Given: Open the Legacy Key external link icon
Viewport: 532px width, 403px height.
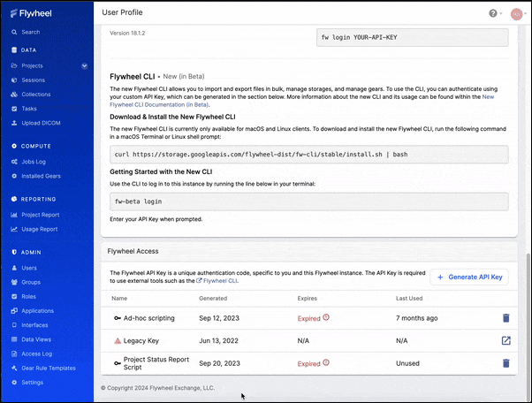Looking at the screenshot, I should pos(505,340).
